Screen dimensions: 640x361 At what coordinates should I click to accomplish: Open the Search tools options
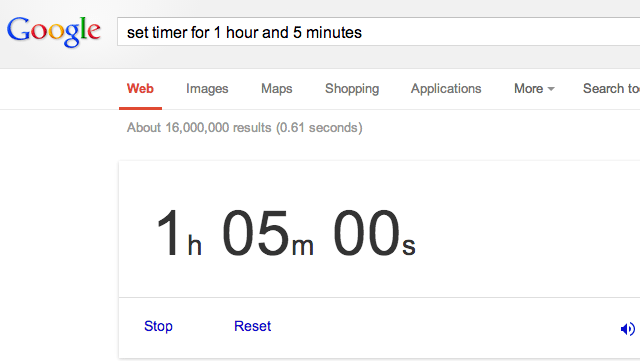pos(611,89)
